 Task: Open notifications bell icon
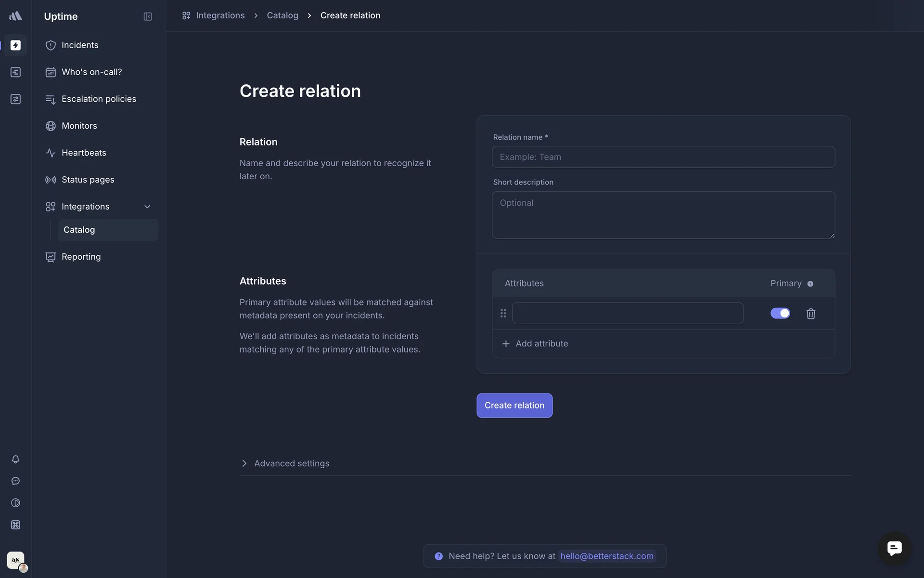pos(15,459)
